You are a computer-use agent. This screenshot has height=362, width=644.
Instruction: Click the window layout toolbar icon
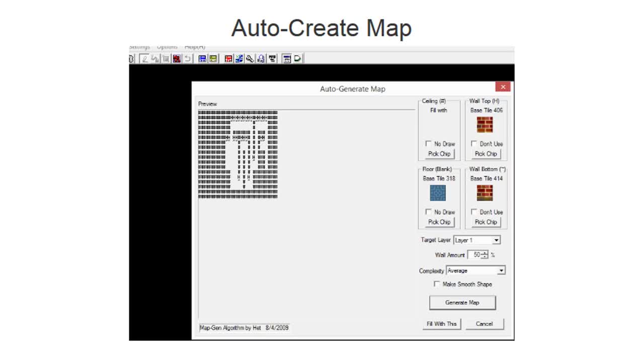287,59
